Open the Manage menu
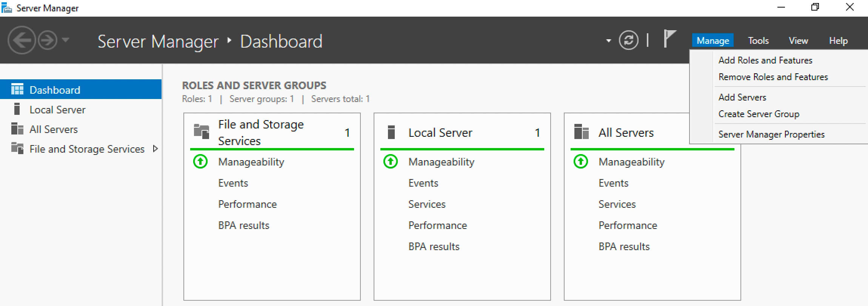 (713, 40)
